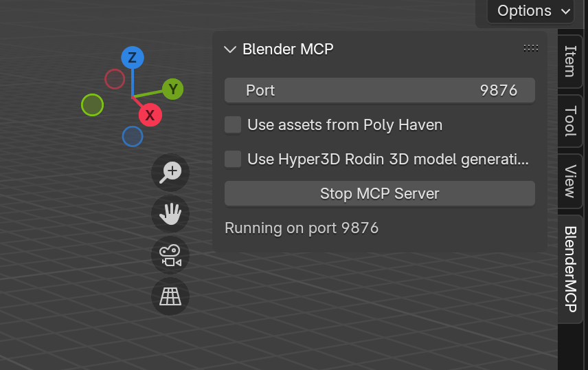Snap view to negative Z axis circle

(x=133, y=136)
